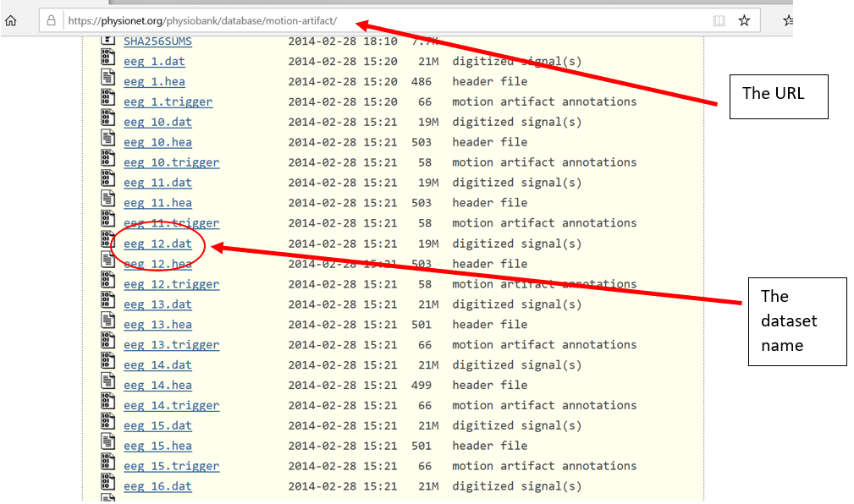Open the SHA256SUMS file link

pyautogui.click(x=157, y=41)
